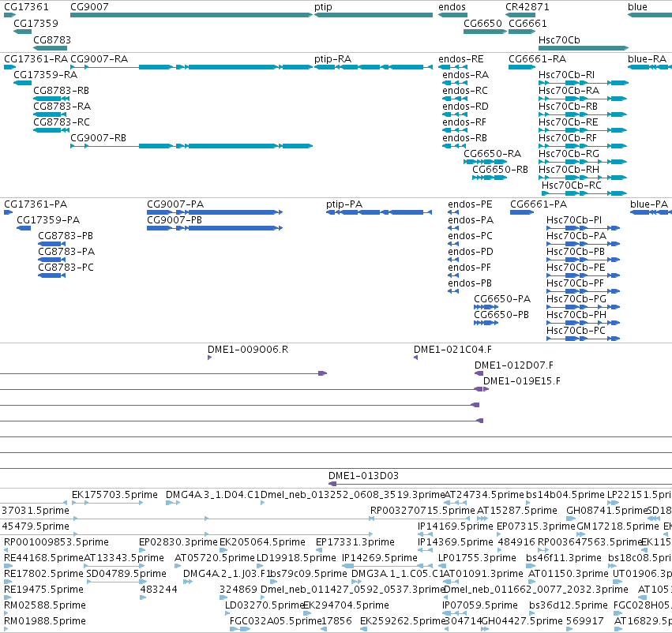
Task: Select the 'DME1-009O06.R' clone label
Action: (248, 350)
